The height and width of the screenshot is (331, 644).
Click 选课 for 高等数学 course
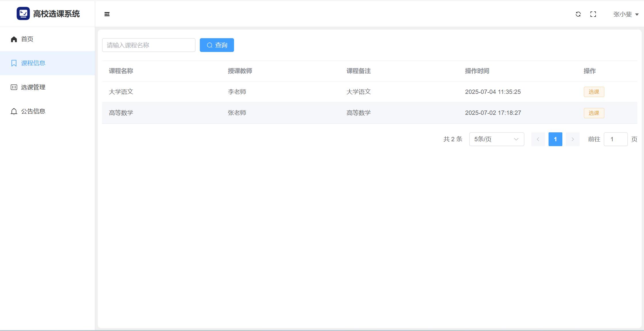pyautogui.click(x=594, y=113)
